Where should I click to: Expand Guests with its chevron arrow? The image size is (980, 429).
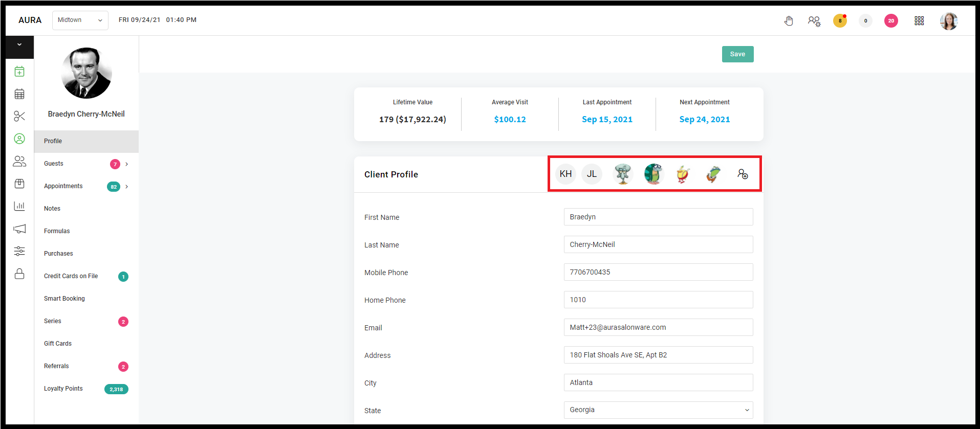[126, 164]
